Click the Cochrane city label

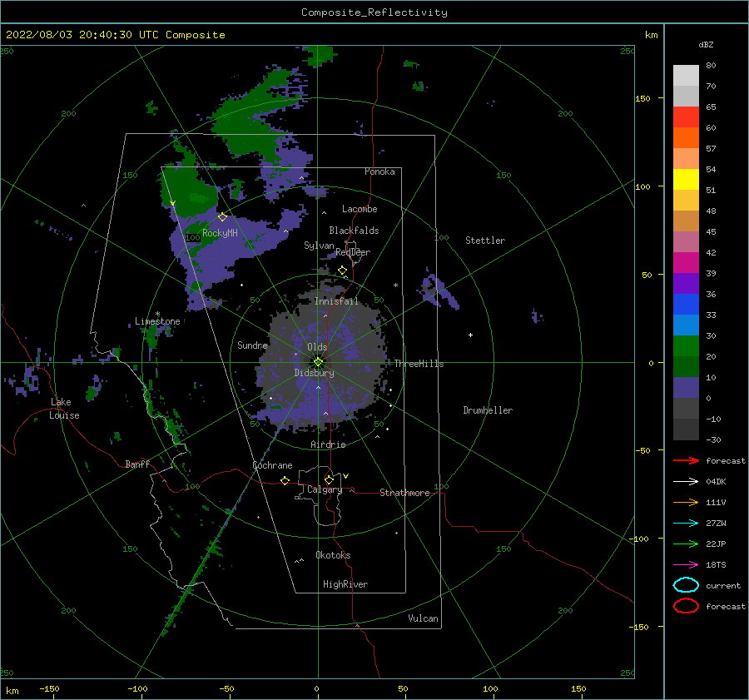pos(272,465)
